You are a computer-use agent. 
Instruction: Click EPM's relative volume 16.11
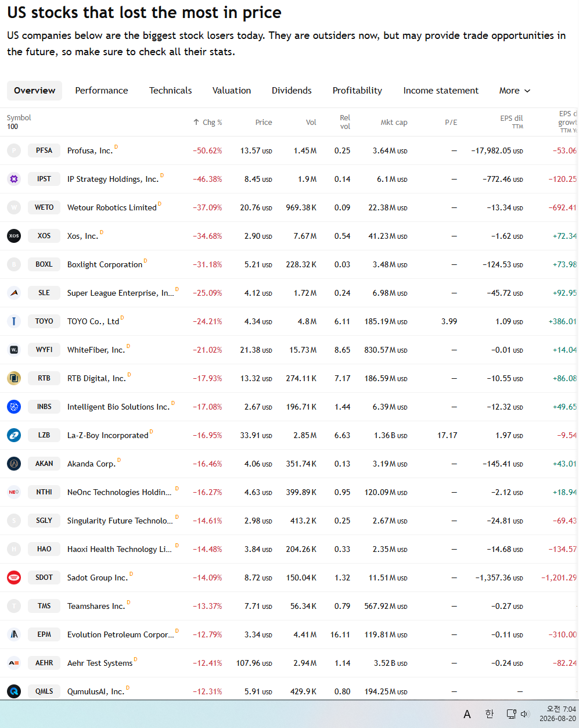340,634
